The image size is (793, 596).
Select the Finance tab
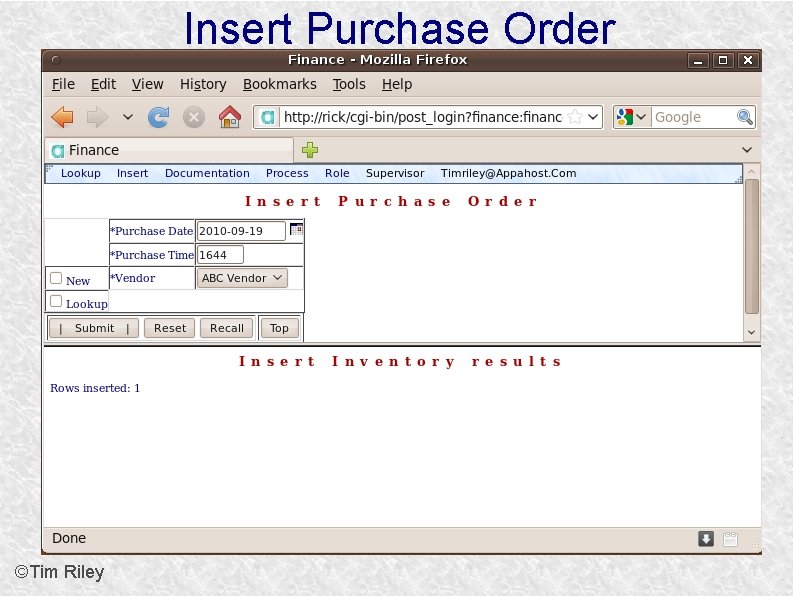(169, 150)
